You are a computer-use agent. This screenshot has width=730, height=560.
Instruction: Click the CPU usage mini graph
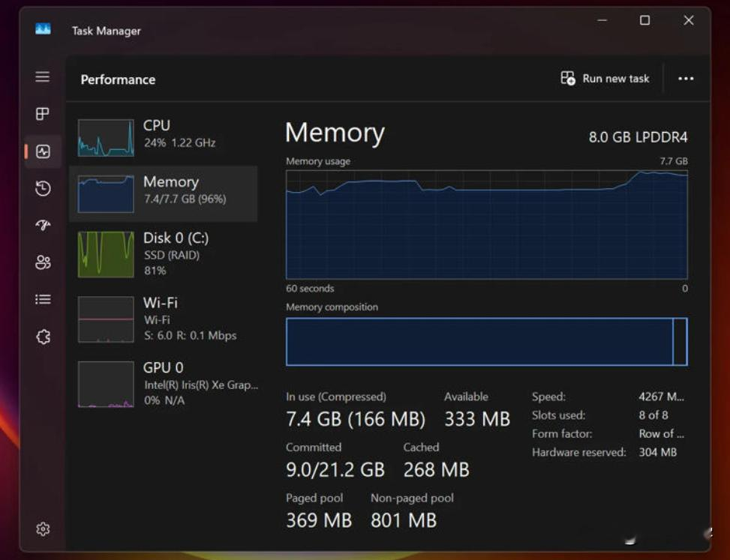(106, 138)
